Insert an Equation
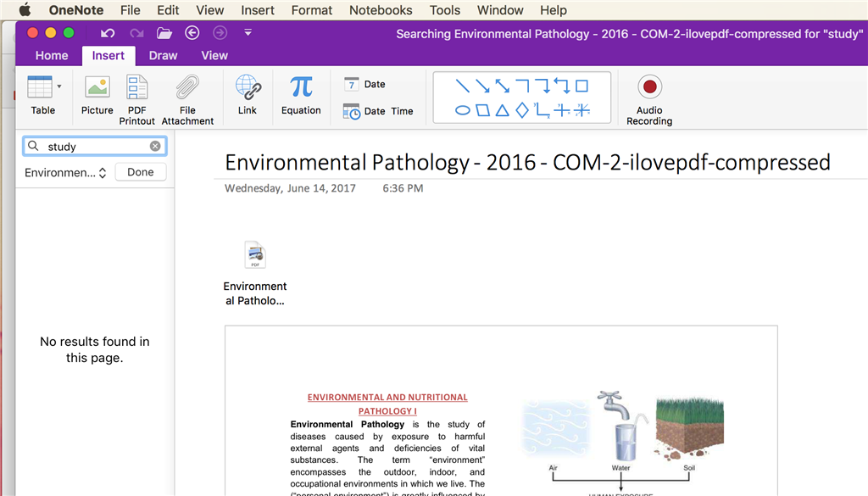The height and width of the screenshot is (496, 868). tap(301, 95)
